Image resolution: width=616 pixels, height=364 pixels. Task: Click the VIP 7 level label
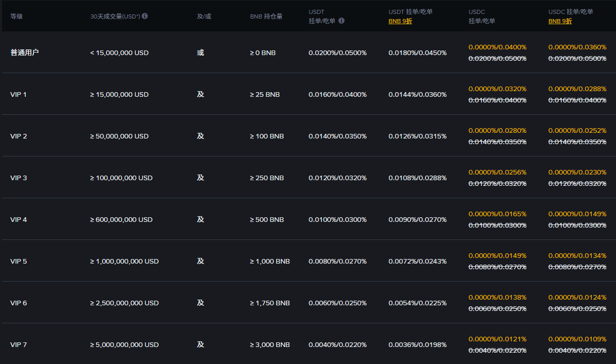pyautogui.click(x=19, y=344)
